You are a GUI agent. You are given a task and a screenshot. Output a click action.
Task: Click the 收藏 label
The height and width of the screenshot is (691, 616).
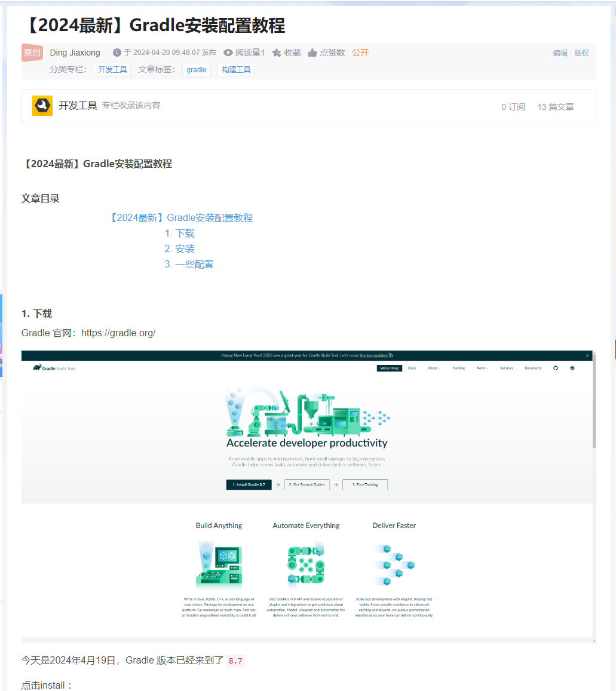pyautogui.click(x=292, y=53)
